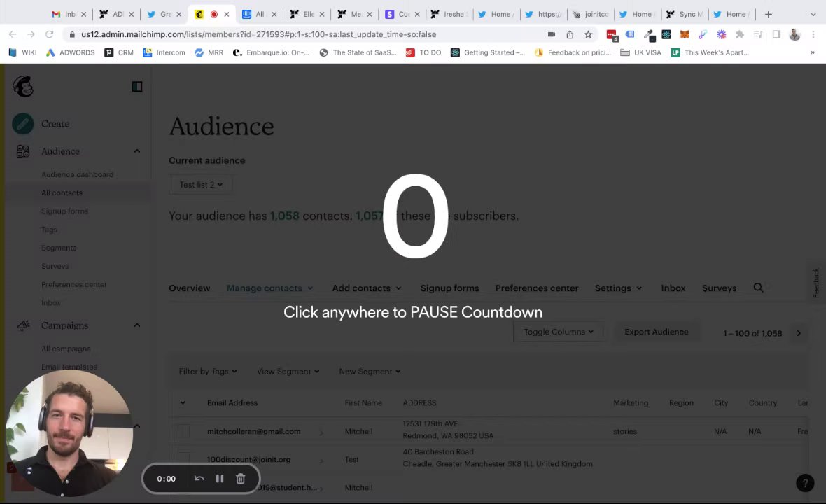Click the First Name column header
Screen dimensions: 826x504
[x=363, y=403]
